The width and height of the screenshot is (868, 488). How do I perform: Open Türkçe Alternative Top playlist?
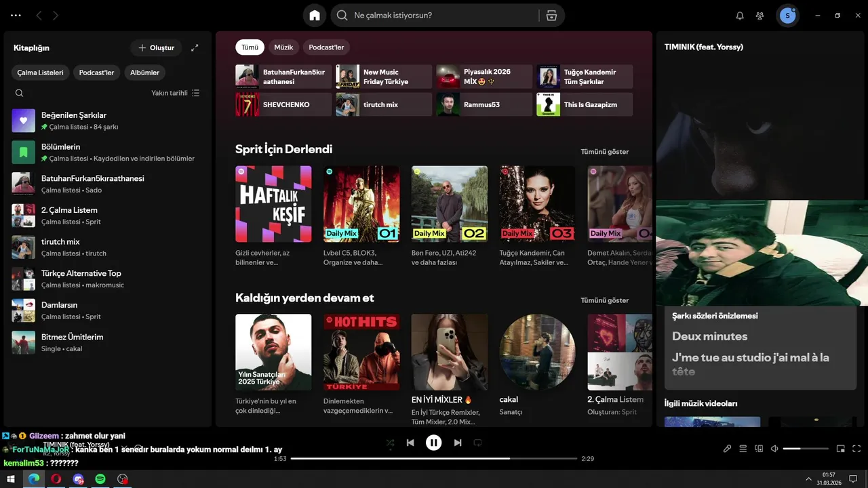[x=108, y=279]
